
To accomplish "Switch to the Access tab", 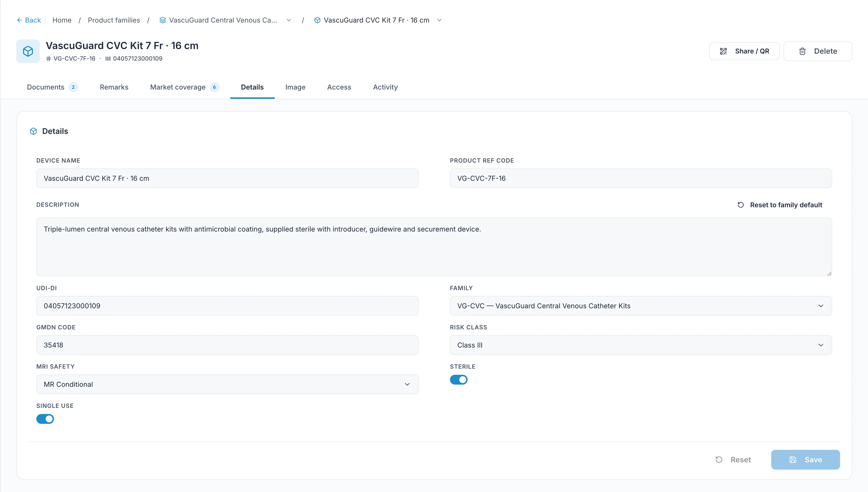I will coord(339,87).
